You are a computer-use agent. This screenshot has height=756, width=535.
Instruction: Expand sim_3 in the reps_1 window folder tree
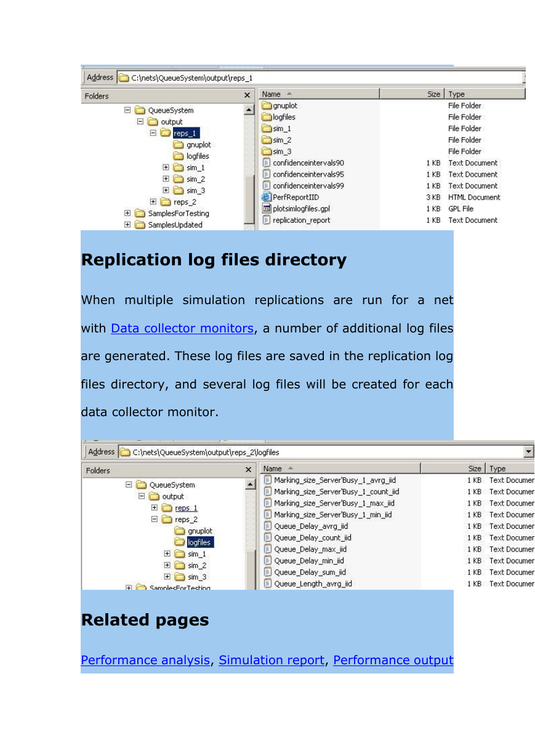(166, 191)
